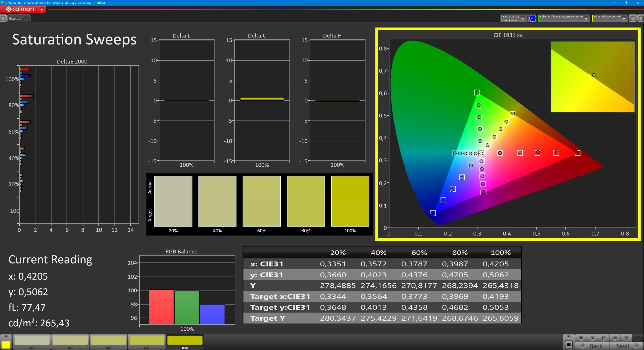Click the blue 711 meter badge

[532, 18]
